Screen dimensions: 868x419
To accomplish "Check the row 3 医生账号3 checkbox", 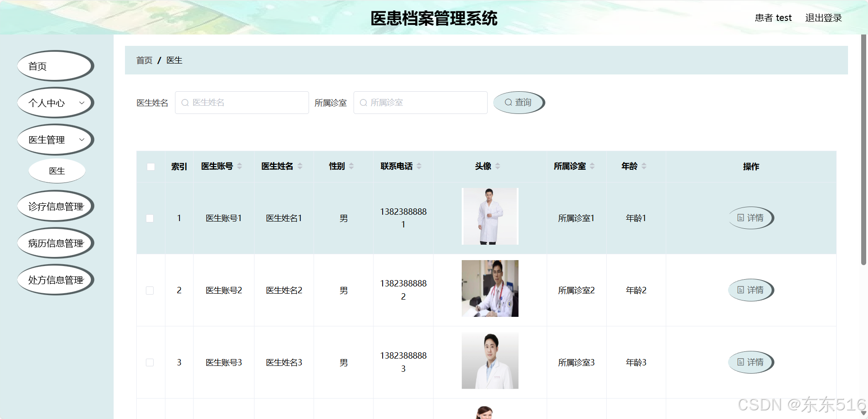I will (x=150, y=362).
